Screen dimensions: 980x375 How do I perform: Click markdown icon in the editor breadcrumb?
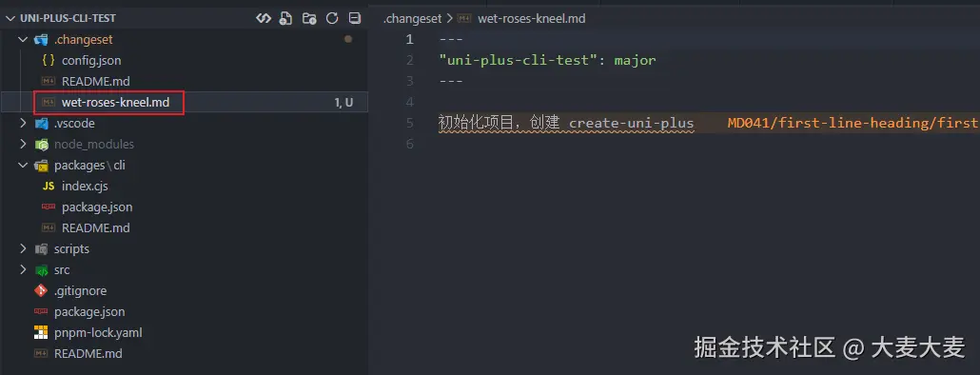[464, 18]
